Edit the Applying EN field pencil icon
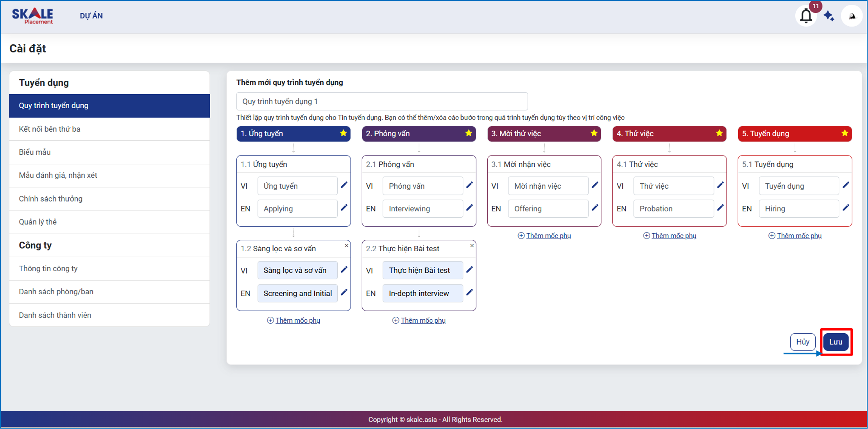 pos(344,208)
